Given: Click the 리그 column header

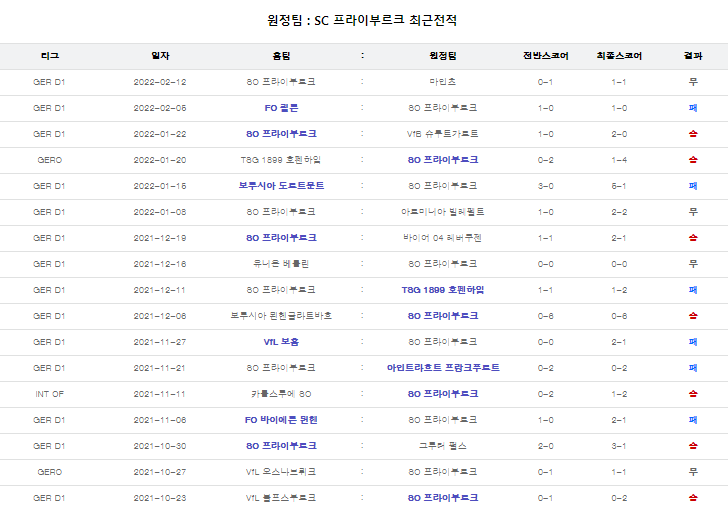Looking at the screenshot, I should pyautogui.click(x=50, y=56).
